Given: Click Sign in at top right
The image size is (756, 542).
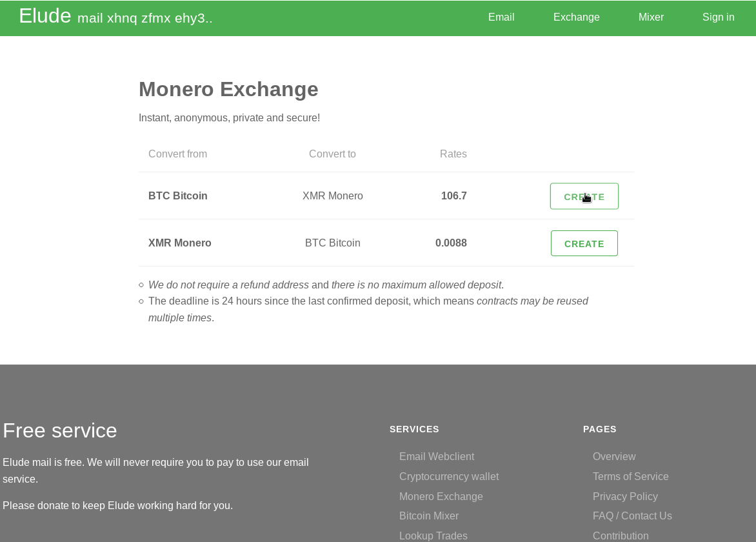Looking at the screenshot, I should (718, 17).
